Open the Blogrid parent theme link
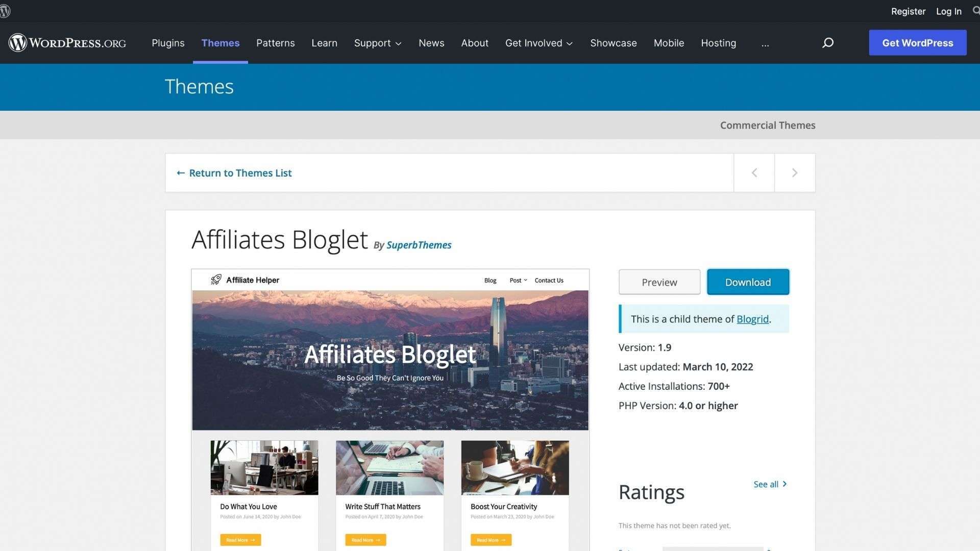 click(x=752, y=319)
